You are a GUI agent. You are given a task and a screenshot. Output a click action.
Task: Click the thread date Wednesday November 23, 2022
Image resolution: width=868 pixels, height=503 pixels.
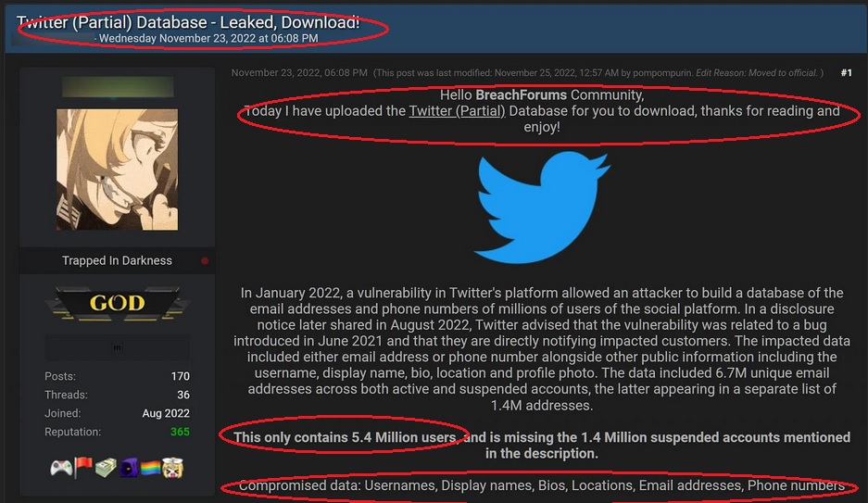pos(208,38)
